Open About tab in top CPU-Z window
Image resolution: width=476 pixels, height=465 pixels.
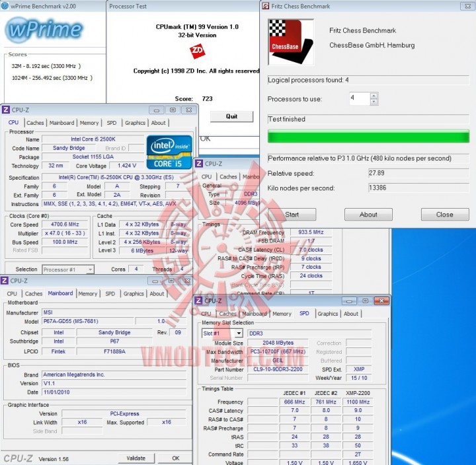point(159,123)
